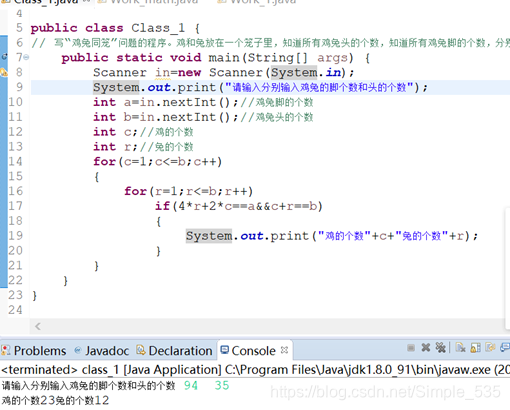This screenshot has width=510, height=410.
Task: Click the 'main' method name on line 7
Action: click(224, 58)
